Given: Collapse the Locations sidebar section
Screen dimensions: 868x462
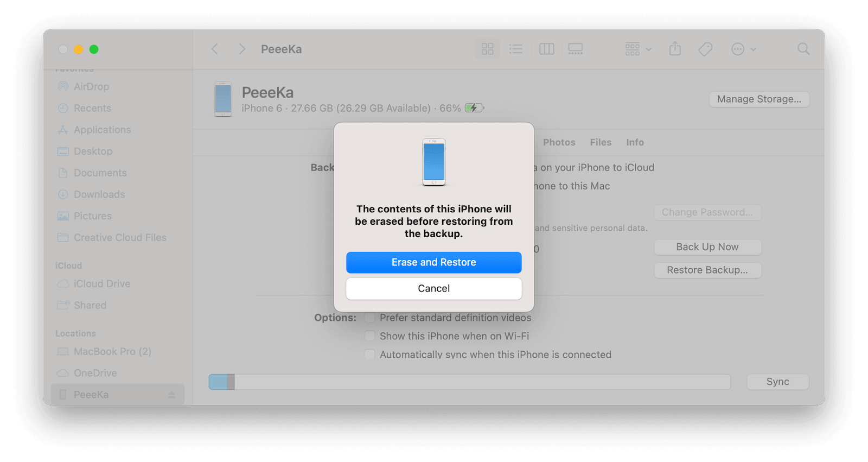Looking at the screenshot, I should pyautogui.click(x=75, y=333).
